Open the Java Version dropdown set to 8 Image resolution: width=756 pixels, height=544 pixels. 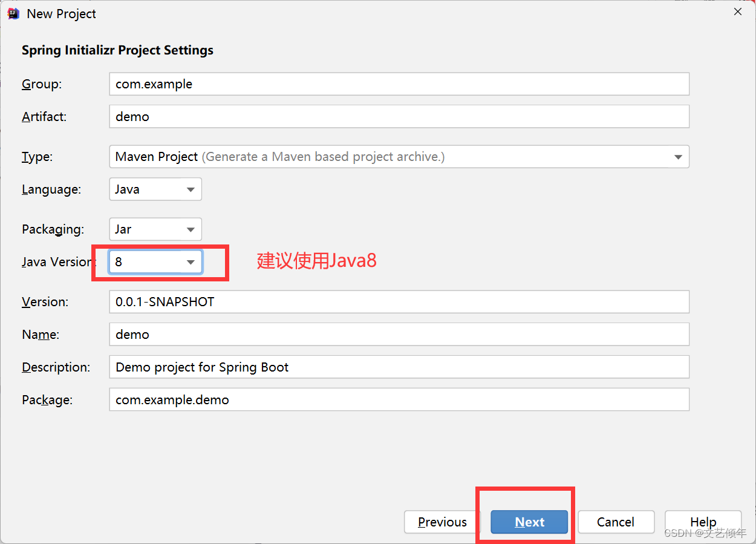[x=155, y=262]
